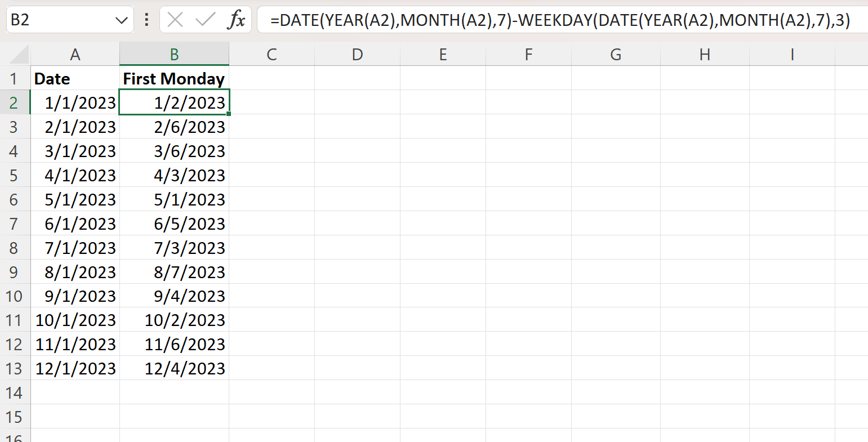Click the Enter checkmark formula icon

coord(205,20)
